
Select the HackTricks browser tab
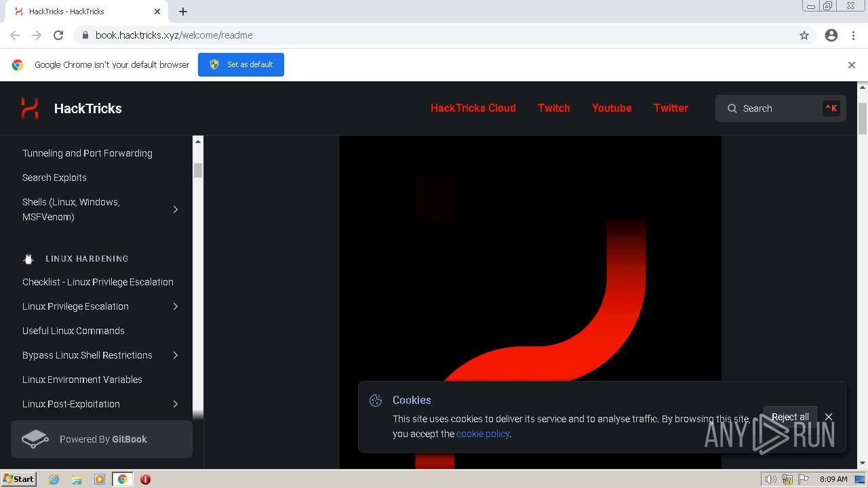88,12
